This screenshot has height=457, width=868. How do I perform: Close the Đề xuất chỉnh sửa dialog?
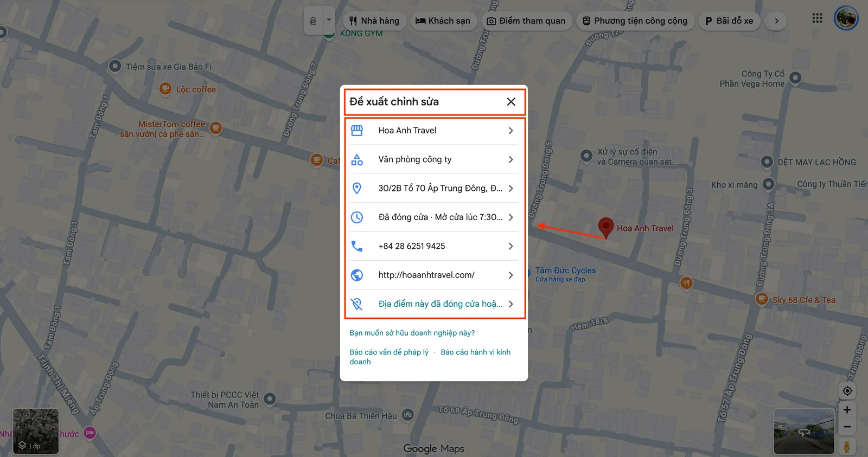510,102
